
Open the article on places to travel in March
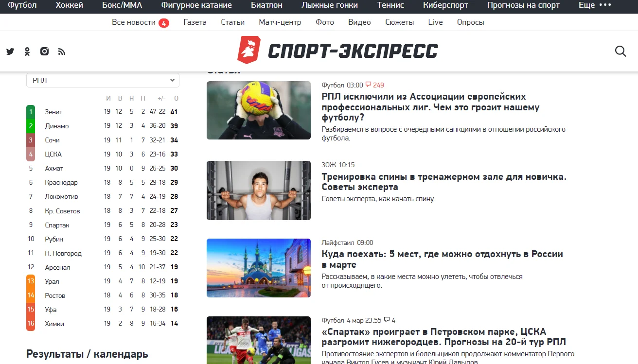click(x=442, y=259)
